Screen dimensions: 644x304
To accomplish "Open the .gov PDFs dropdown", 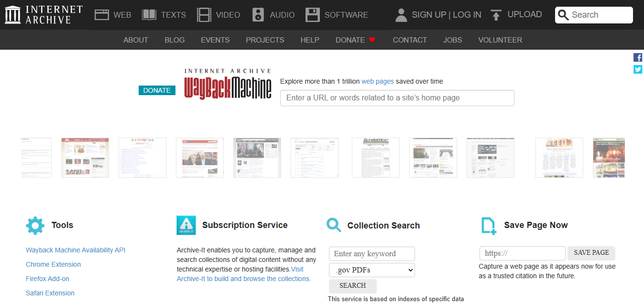I will [x=371, y=270].
